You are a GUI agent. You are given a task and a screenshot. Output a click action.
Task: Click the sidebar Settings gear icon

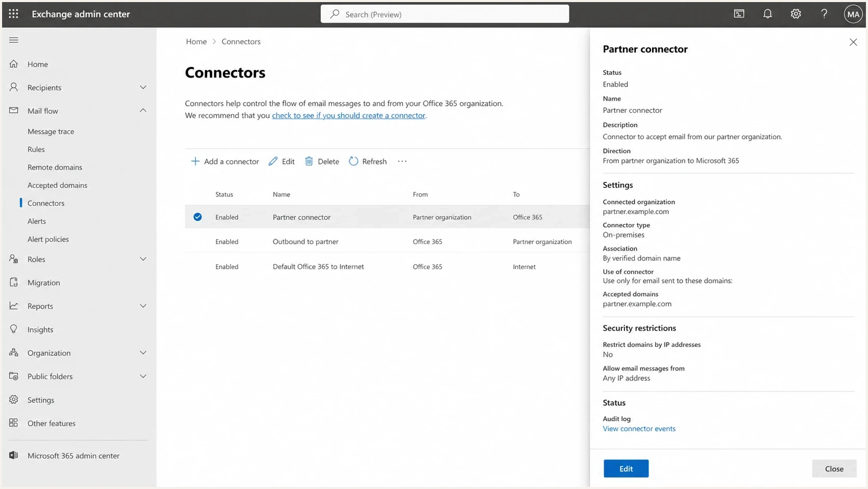point(14,400)
